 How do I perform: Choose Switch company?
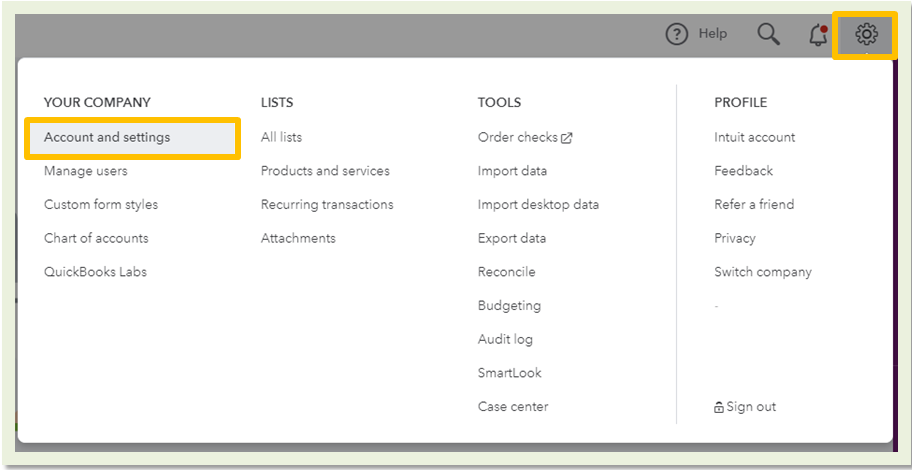[763, 272]
